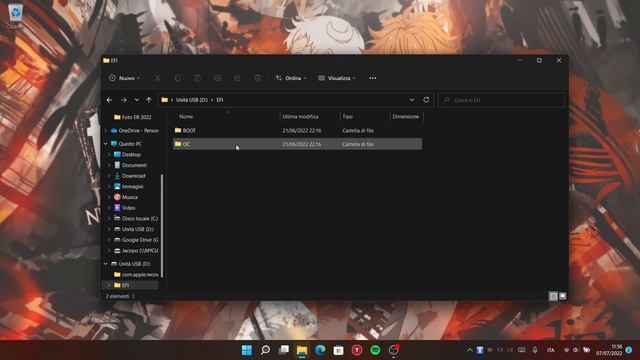Viewport: 640px width, 360px height.
Task: Expand the Desktop node chevron in sidebar
Action: tap(109, 155)
